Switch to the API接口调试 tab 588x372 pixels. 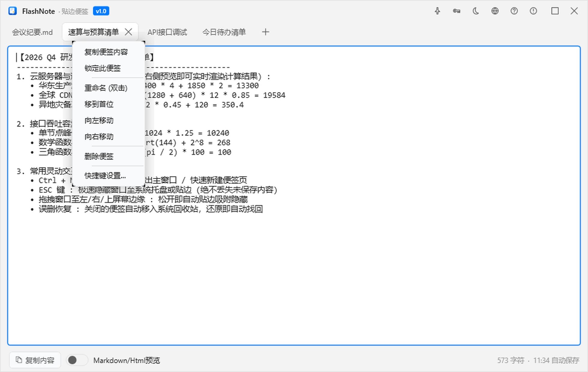coord(167,32)
